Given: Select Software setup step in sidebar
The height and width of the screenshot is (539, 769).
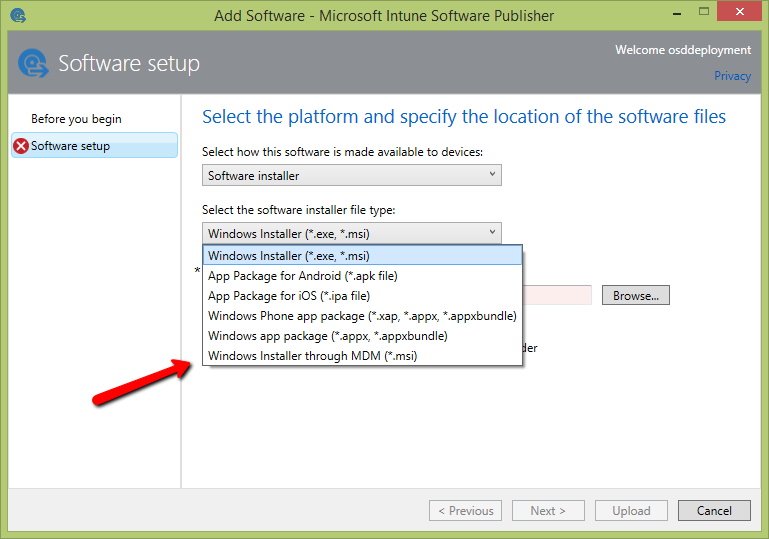Looking at the screenshot, I should click(71, 146).
